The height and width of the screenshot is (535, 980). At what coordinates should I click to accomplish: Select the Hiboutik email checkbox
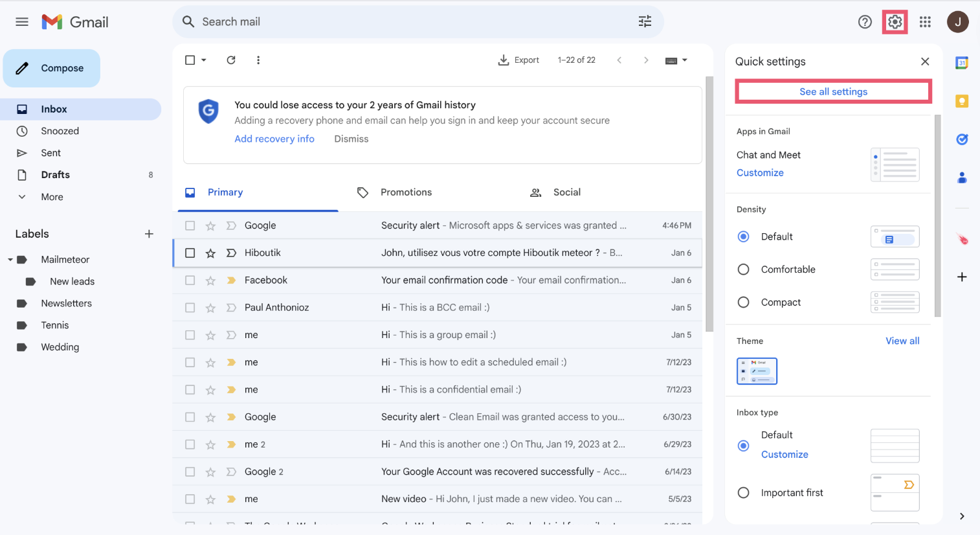click(190, 253)
